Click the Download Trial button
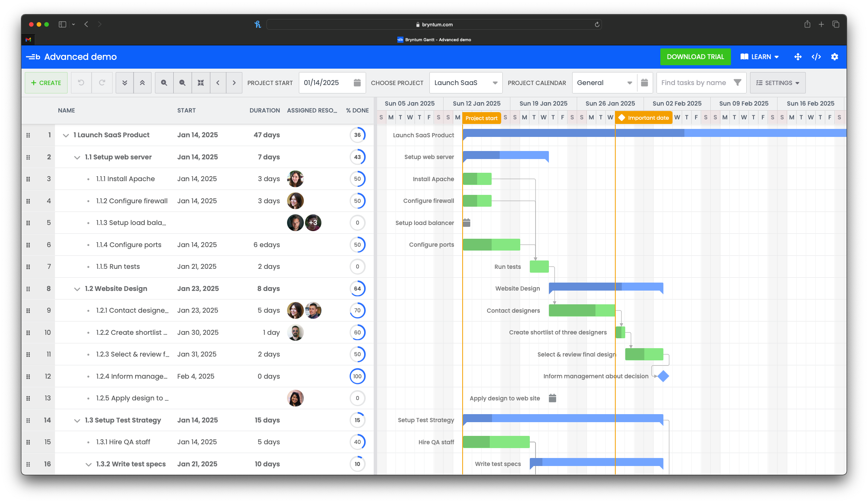Viewport: 868px width, 503px height. (695, 57)
